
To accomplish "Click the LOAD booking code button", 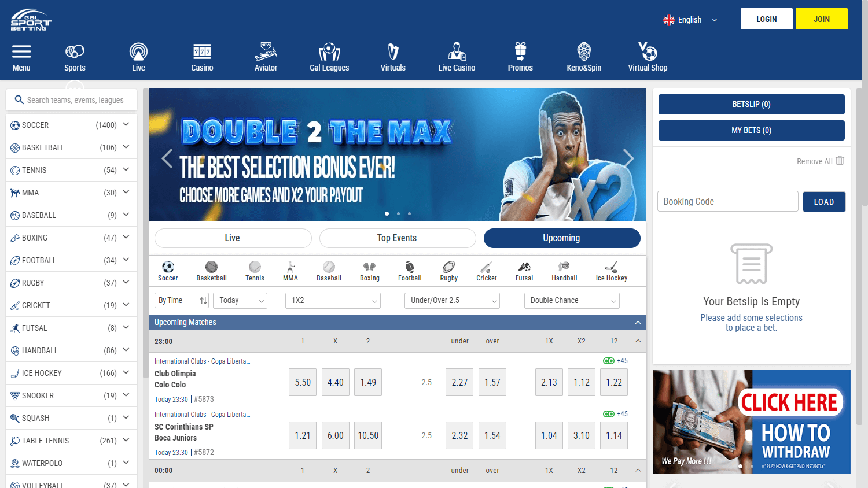I will click(824, 202).
